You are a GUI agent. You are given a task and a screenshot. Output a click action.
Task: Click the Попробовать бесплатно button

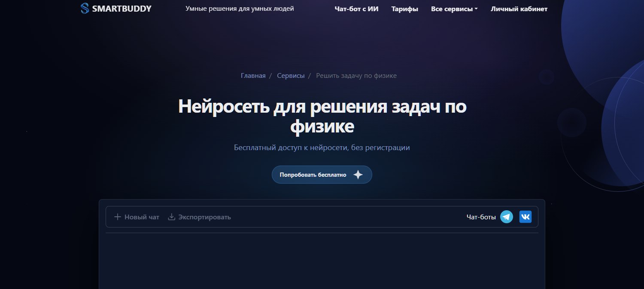tap(322, 175)
